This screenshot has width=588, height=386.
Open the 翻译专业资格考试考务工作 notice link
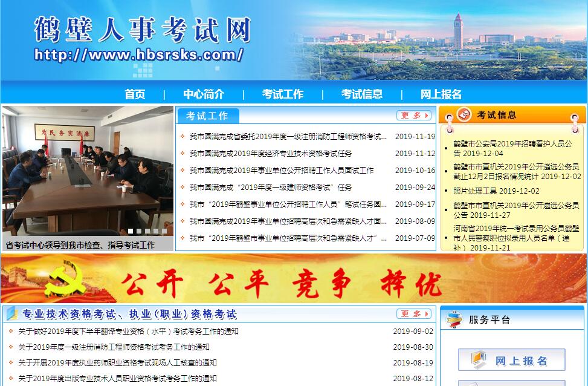[x=128, y=332]
